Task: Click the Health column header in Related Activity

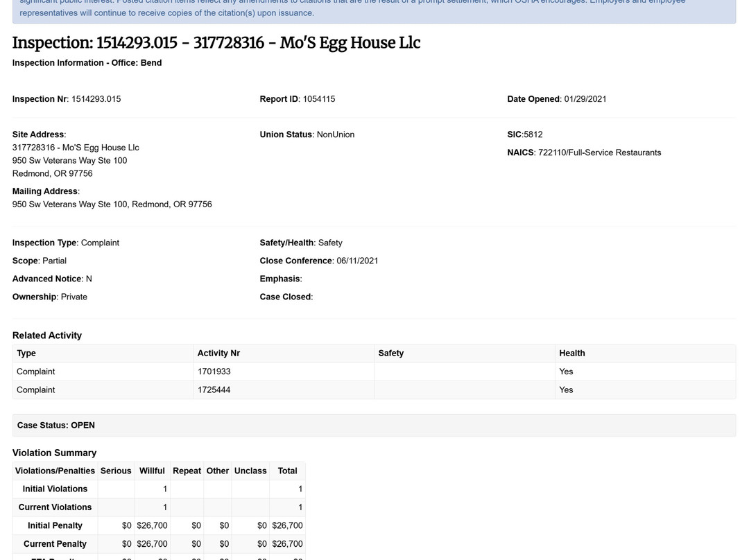Action: click(x=571, y=353)
